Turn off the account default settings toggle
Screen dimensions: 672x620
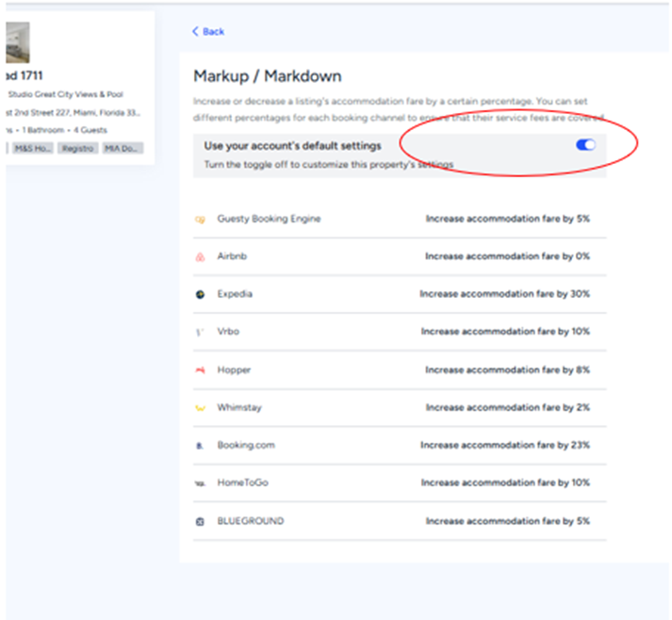click(585, 145)
